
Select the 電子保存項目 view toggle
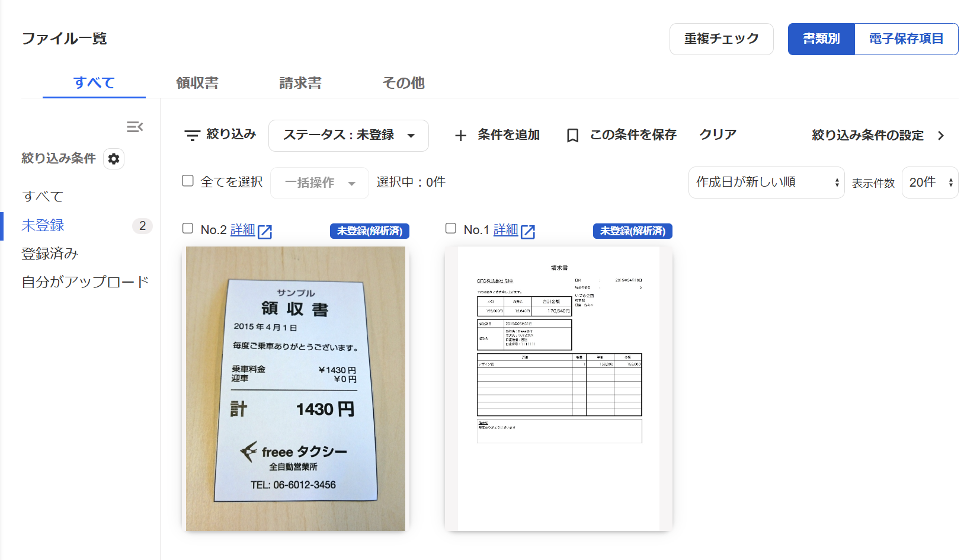906,39
